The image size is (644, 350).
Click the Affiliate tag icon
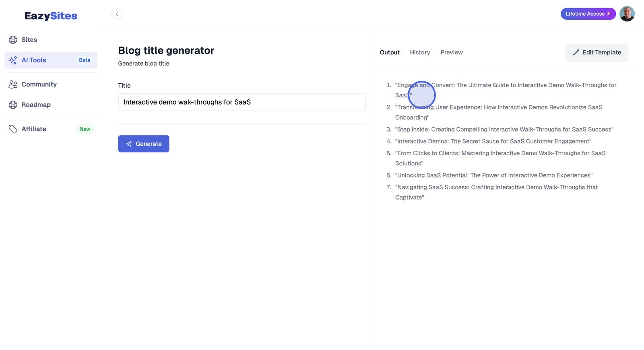click(13, 129)
